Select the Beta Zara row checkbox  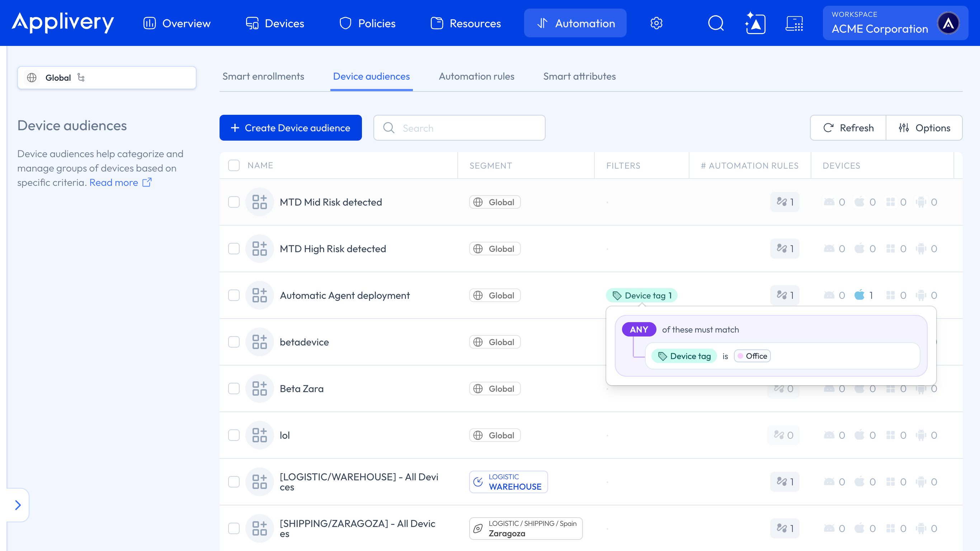tap(234, 388)
